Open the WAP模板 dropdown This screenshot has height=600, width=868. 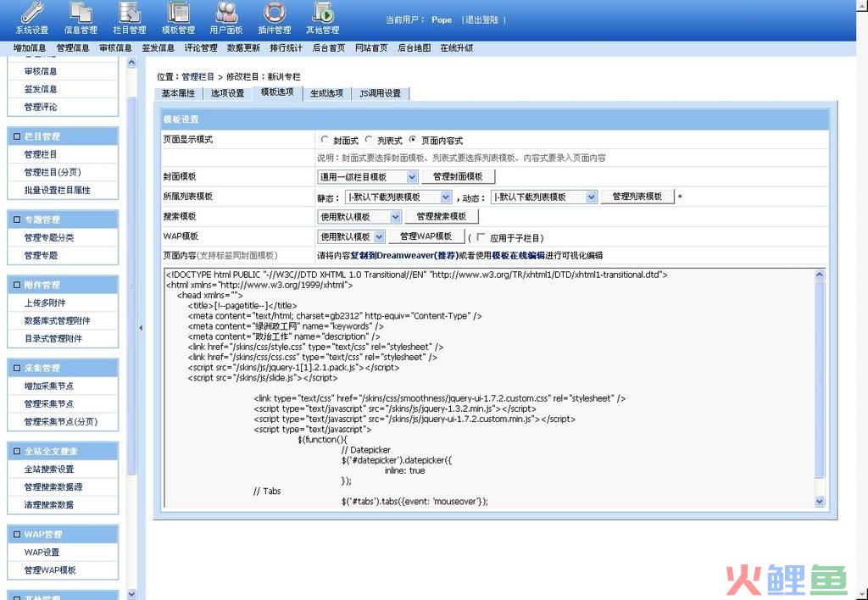click(351, 236)
